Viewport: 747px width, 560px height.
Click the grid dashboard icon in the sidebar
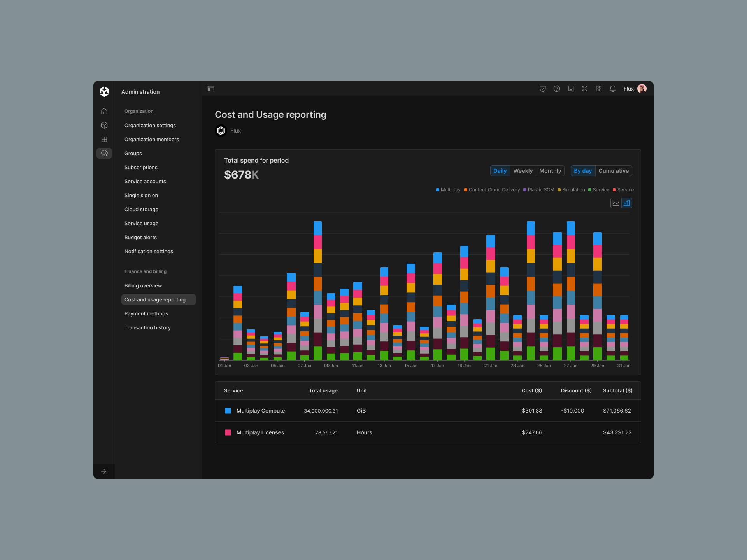[x=104, y=139]
